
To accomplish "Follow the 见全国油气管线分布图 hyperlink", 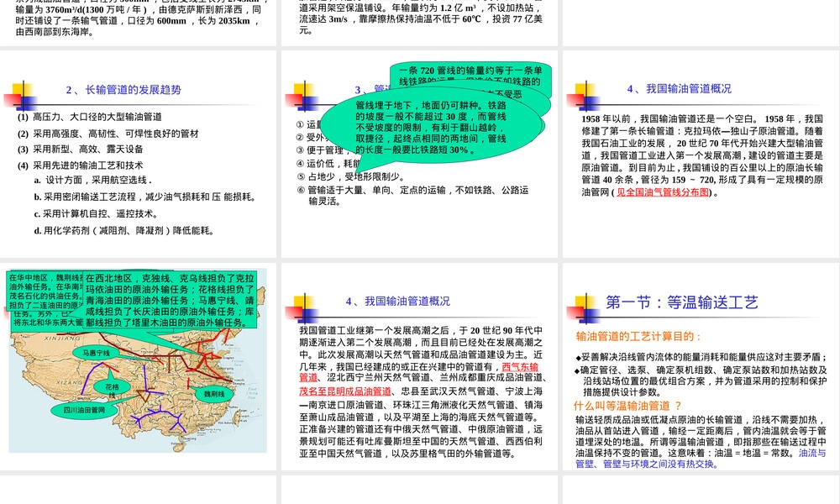I will click(x=663, y=192).
